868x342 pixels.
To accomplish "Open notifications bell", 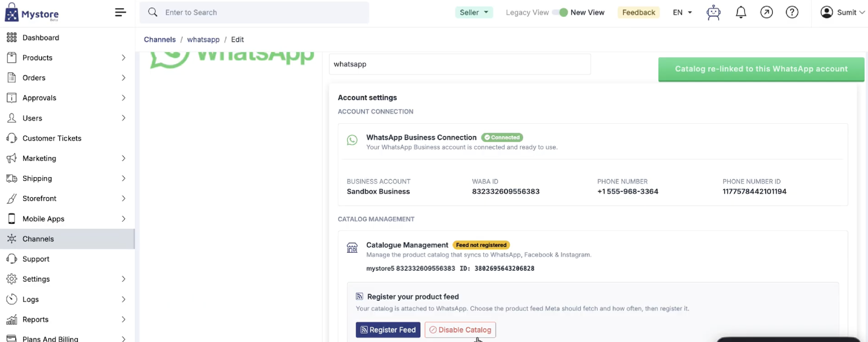I will click(x=741, y=12).
